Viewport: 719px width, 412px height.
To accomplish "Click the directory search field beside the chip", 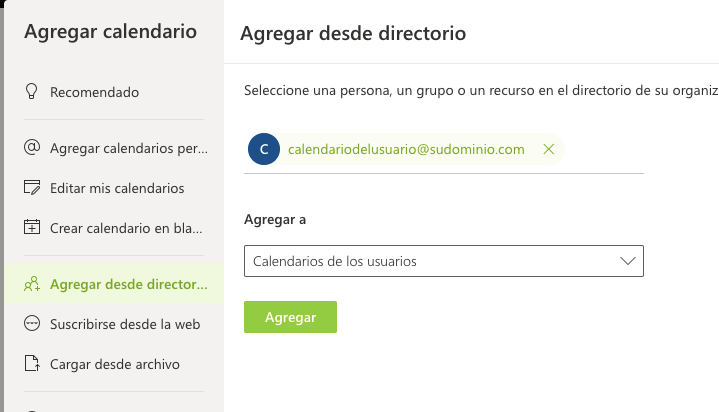I will (604, 149).
